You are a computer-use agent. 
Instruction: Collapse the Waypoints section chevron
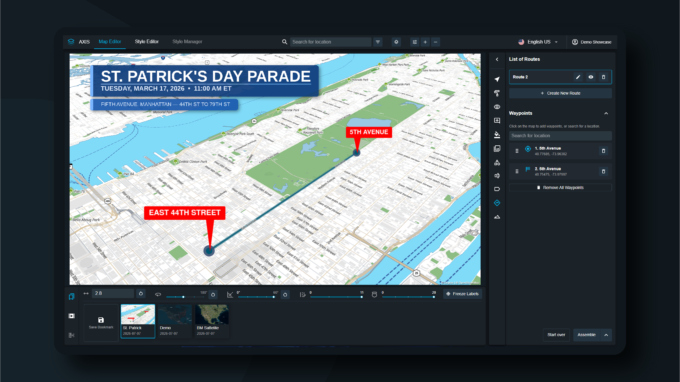(x=606, y=114)
